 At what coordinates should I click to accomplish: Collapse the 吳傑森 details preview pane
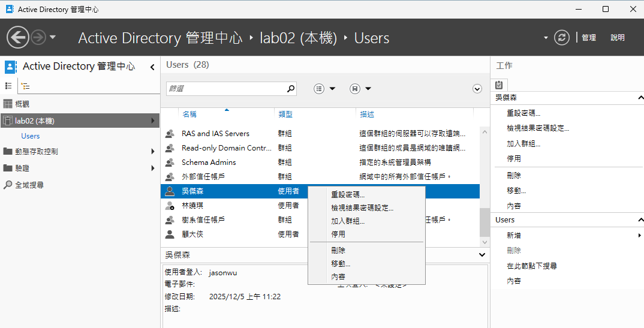482,255
